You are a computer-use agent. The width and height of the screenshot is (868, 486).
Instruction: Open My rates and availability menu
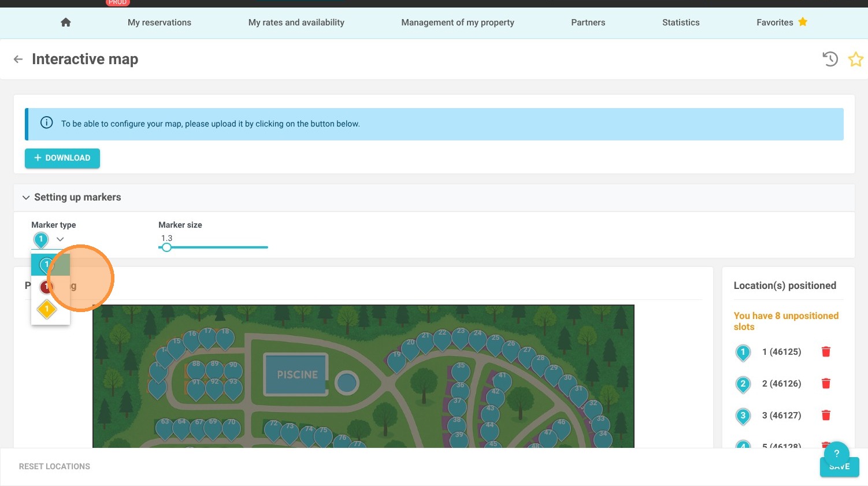coord(296,23)
